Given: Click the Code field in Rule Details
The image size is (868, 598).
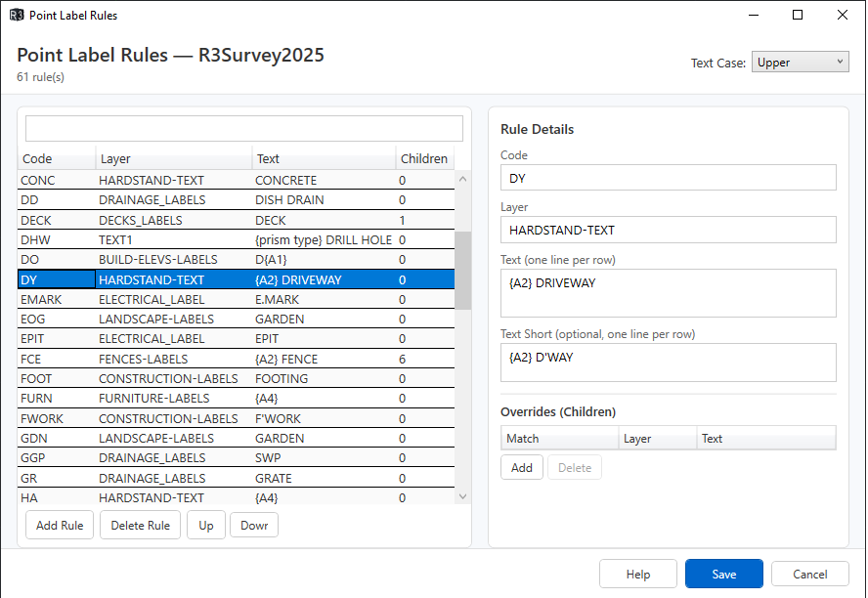Looking at the screenshot, I should tap(669, 178).
